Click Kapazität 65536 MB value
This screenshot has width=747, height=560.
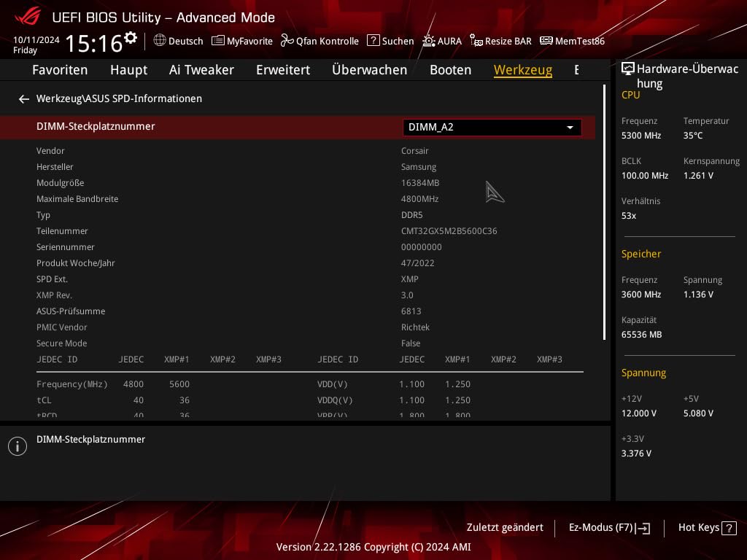click(x=641, y=335)
